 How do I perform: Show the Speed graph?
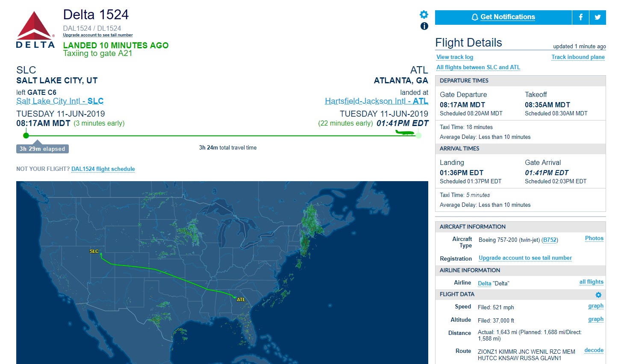click(x=596, y=306)
